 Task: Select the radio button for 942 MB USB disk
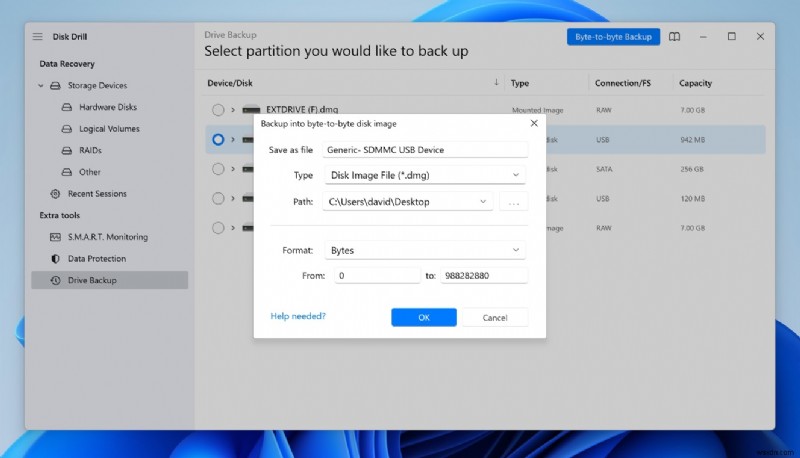[218, 139]
